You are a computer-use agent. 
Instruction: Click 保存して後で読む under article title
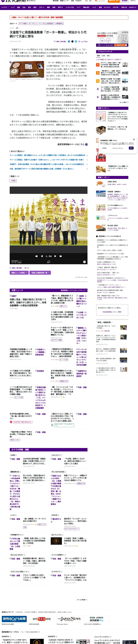point(60,42)
